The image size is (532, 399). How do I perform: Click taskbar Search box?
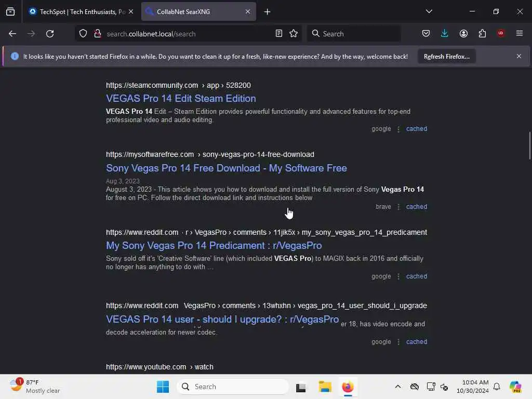pyautogui.click(x=232, y=387)
